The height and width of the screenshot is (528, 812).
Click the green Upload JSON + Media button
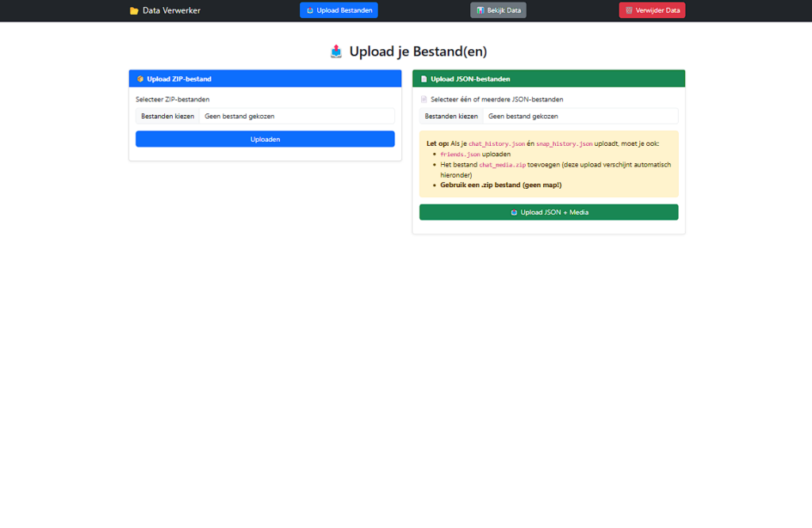coord(549,212)
